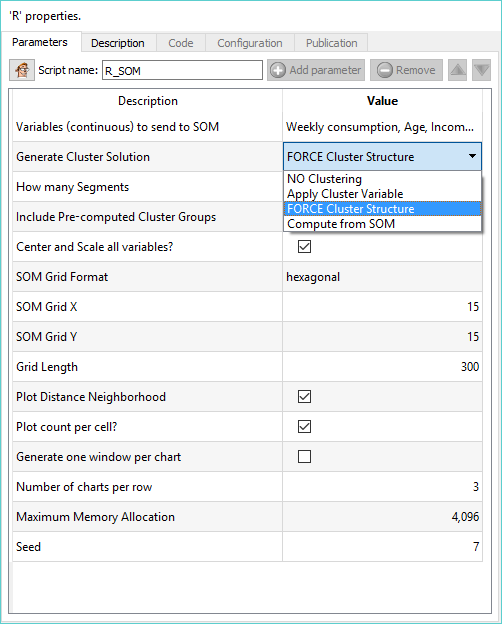
Task: Switch to the Code tab
Action: [x=181, y=43]
